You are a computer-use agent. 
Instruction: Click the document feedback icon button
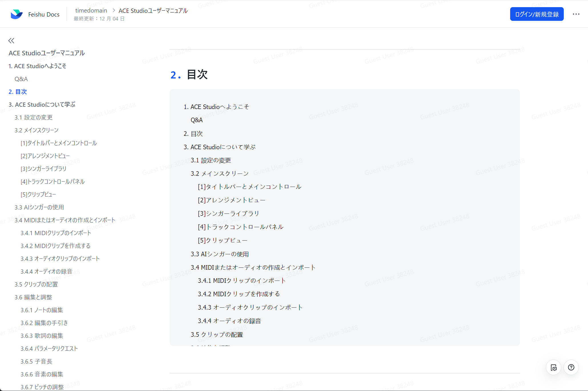[x=553, y=368]
